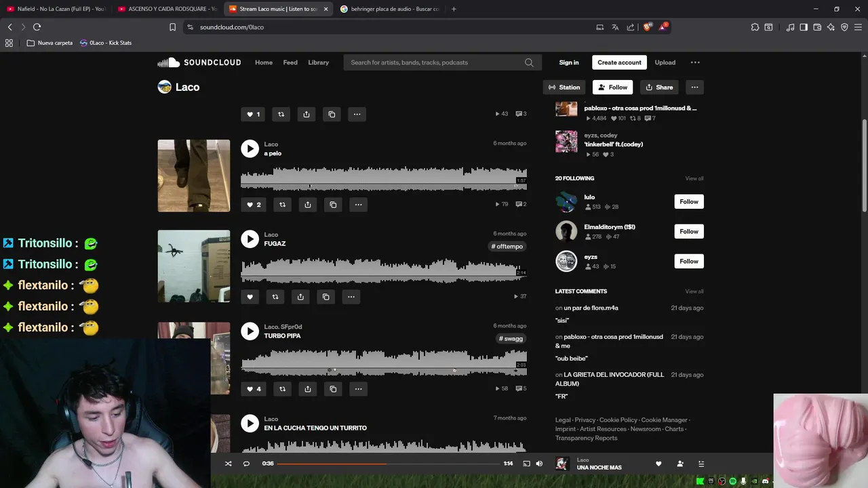
Task: Open the next-up queue
Action: pos(701,464)
